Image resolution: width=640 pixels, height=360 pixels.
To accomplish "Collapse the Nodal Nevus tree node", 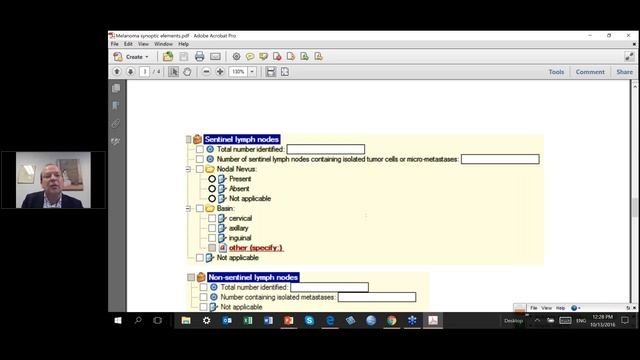I will tap(188, 169).
